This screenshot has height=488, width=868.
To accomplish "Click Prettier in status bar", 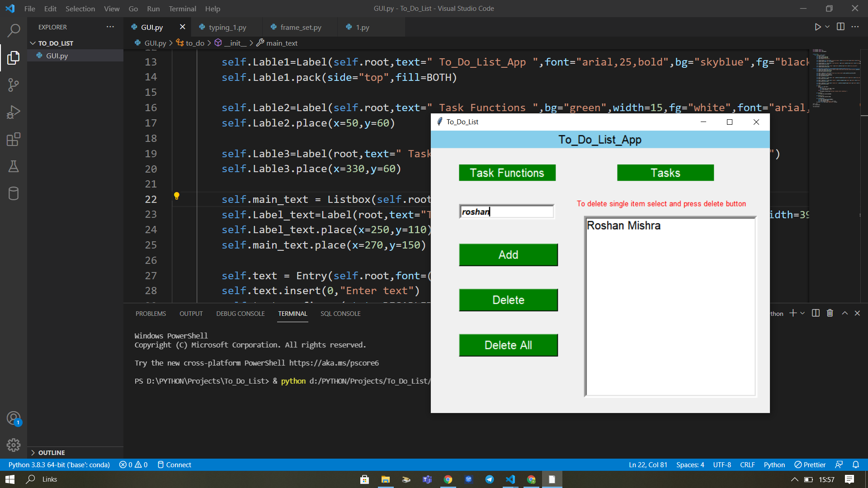I will click(x=810, y=465).
